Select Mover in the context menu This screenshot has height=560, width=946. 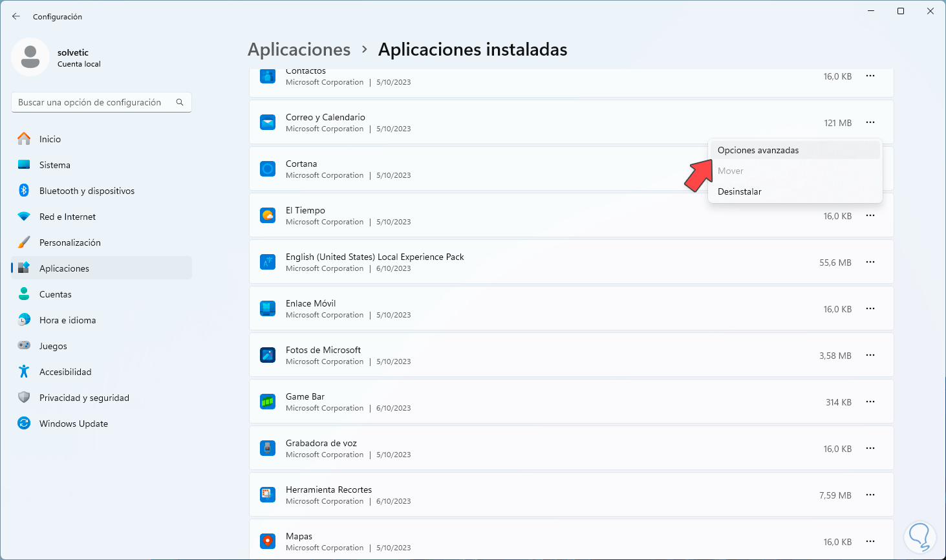[795, 171]
